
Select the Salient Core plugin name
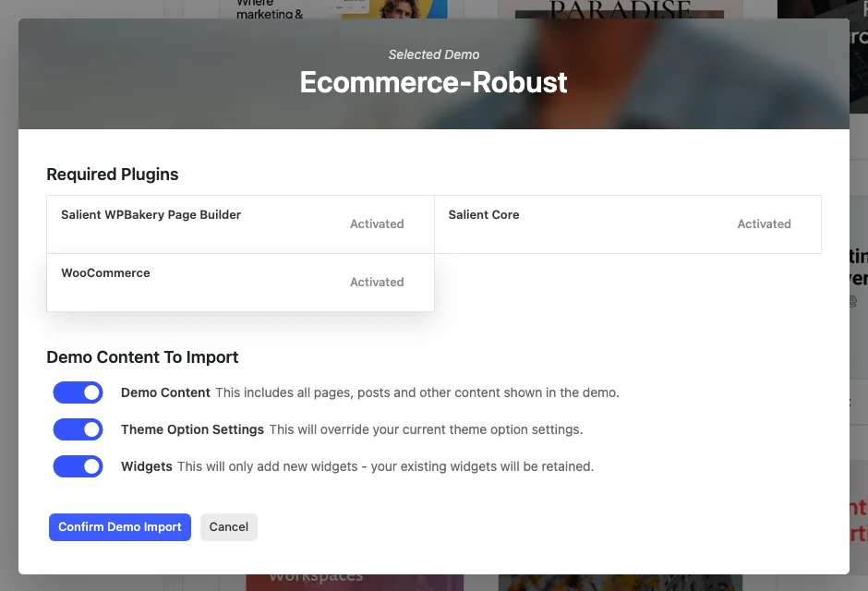click(483, 215)
